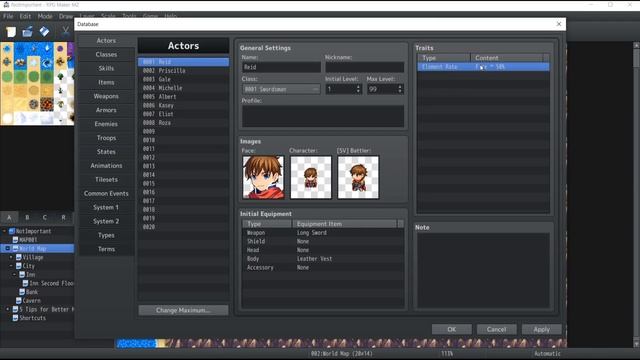
Task: Select Reid's character sprite image
Action: [x=311, y=177]
